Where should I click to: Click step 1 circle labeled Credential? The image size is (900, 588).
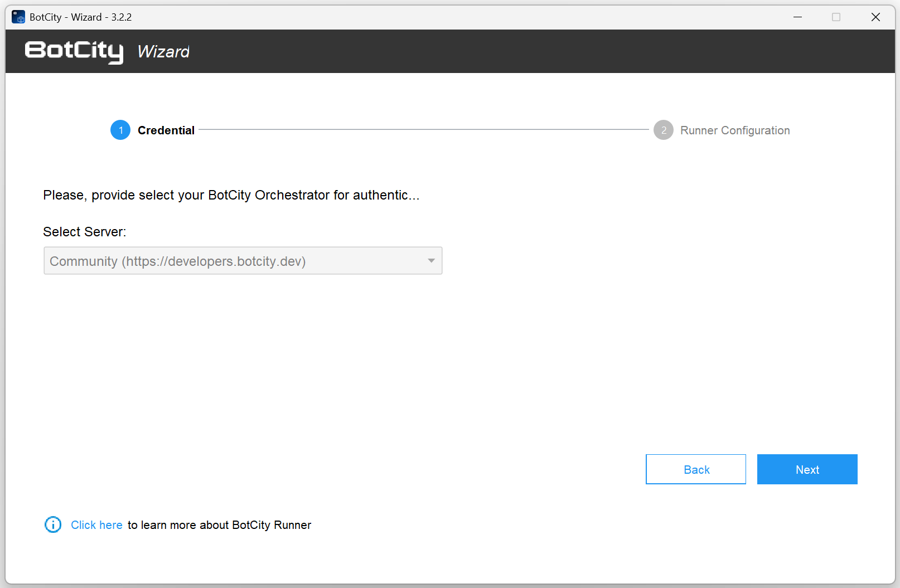[x=120, y=130]
